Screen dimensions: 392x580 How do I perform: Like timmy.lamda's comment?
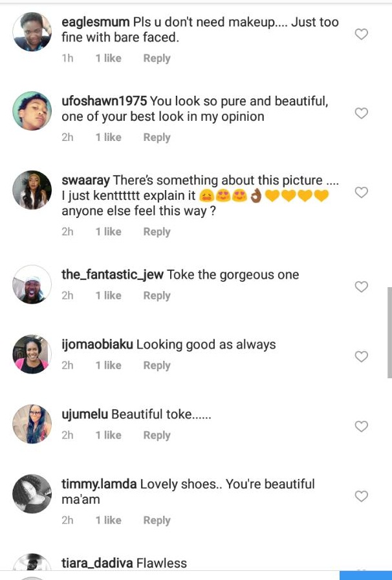pos(362,496)
